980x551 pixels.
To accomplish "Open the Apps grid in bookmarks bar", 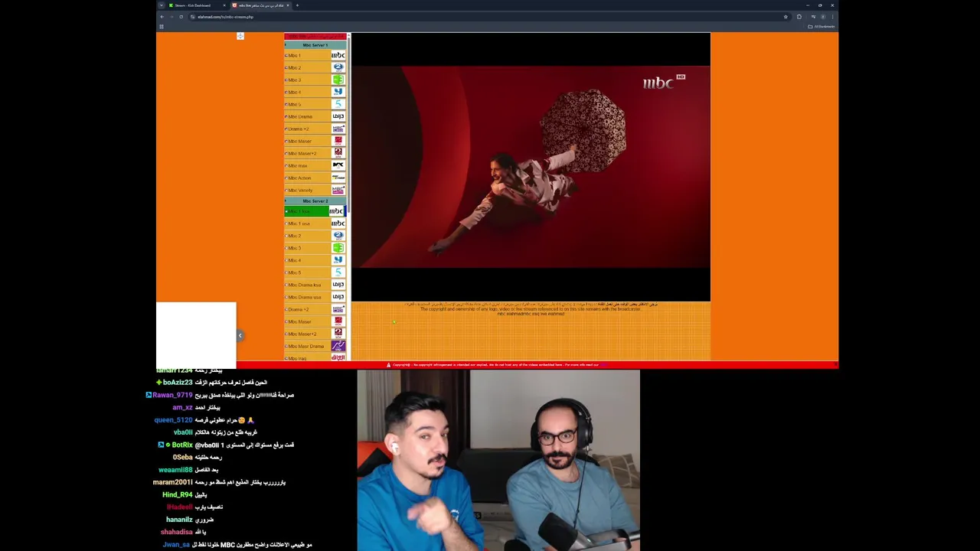I will [x=162, y=27].
